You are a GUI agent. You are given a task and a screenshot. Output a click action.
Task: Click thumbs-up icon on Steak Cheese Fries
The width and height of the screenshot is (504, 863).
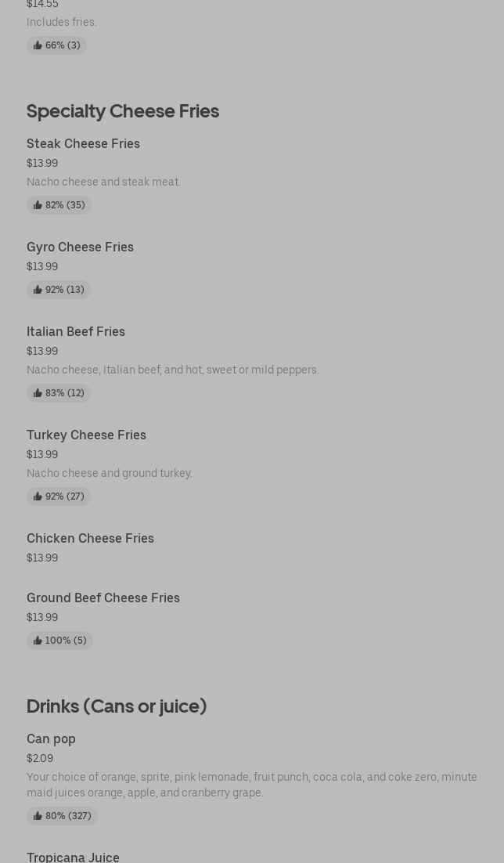(38, 205)
